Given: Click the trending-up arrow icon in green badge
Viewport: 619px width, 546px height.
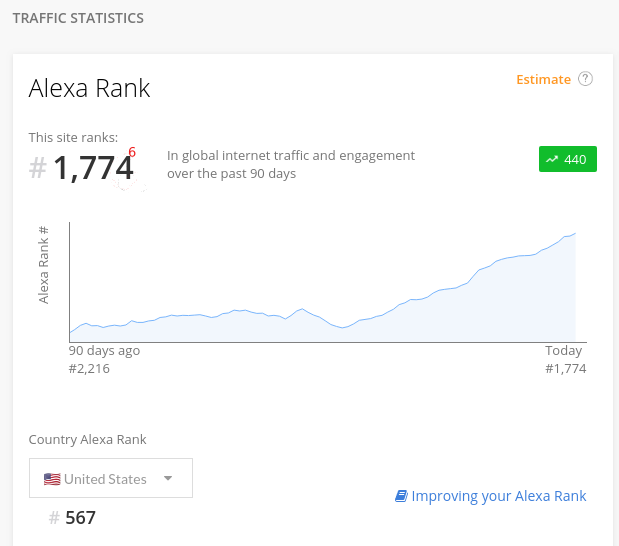Looking at the screenshot, I should pyautogui.click(x=552, y=159).
